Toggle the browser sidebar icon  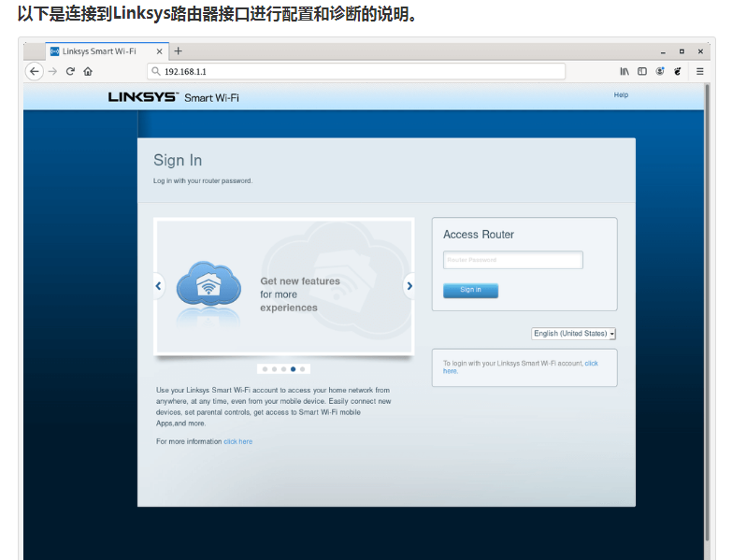tap(642, 71)
